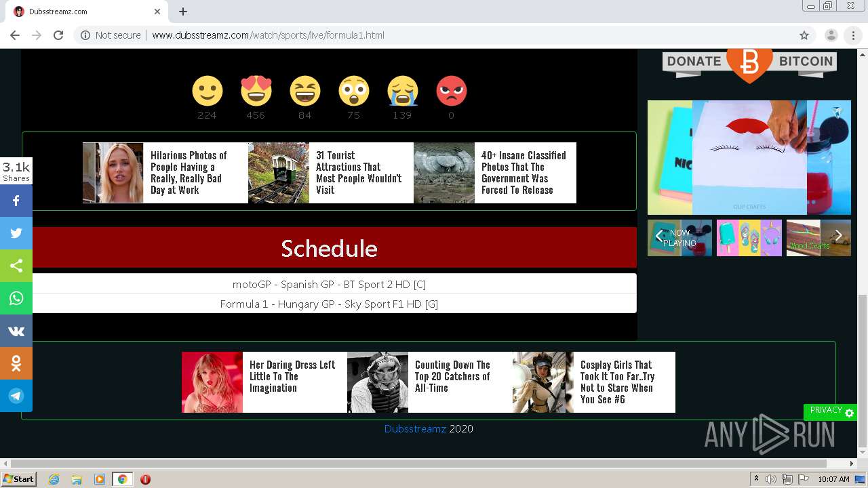Show next video in the carousel
868x488 pixels.
pyautogui.click(x=839, y=236)
